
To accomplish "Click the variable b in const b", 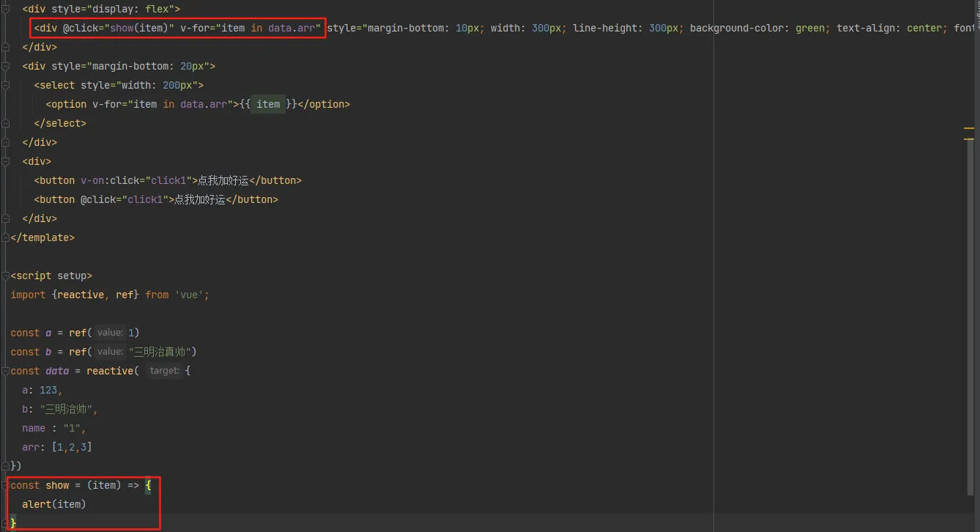I will tap(48, 352).
